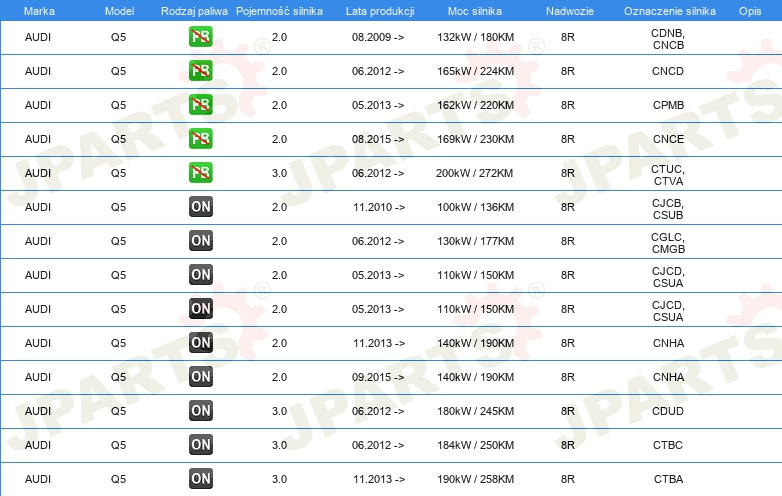Viewport: 782px width, 496px height.
Task: Select the CGLC, CMGB engine code cell
Action: (668, 243)
